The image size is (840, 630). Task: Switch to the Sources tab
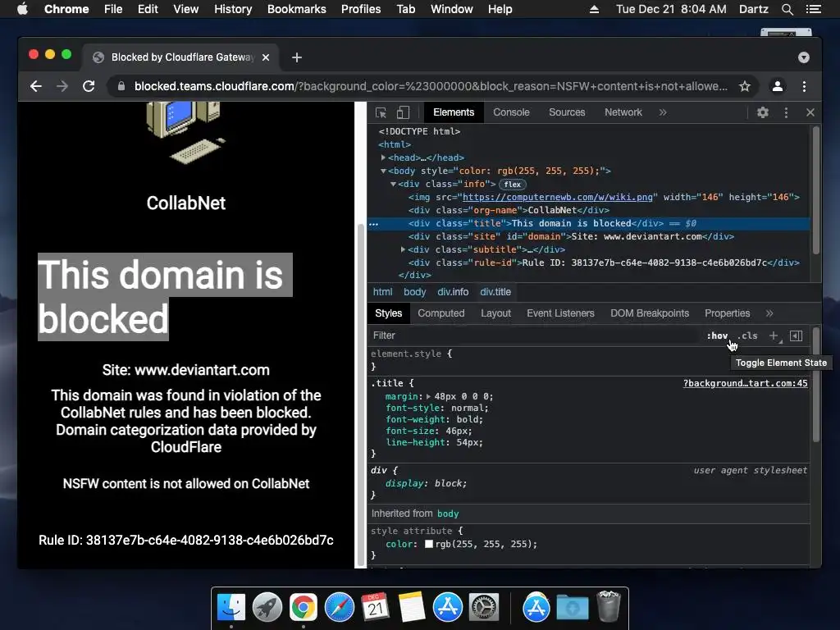click(567, 112)
